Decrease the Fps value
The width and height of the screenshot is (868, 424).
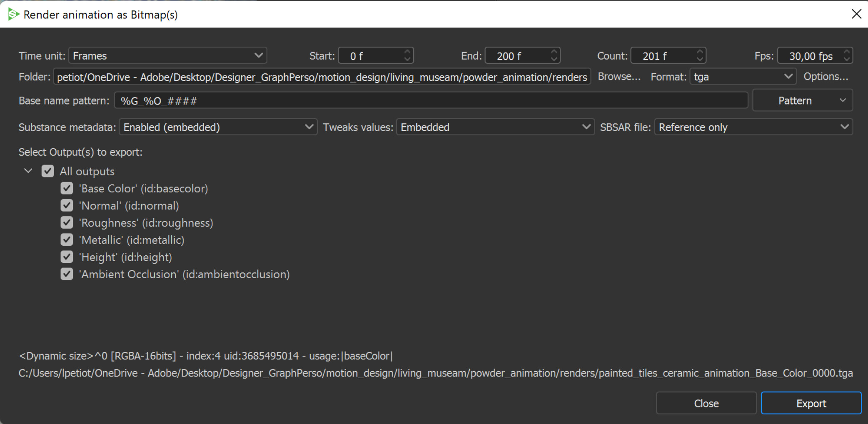pyautogui.click(x=846, y=60)
